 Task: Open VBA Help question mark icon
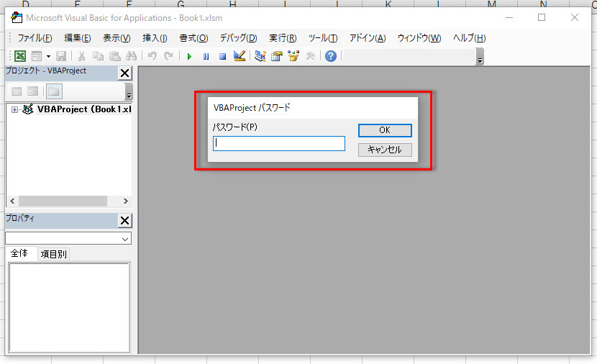point(331,56)
